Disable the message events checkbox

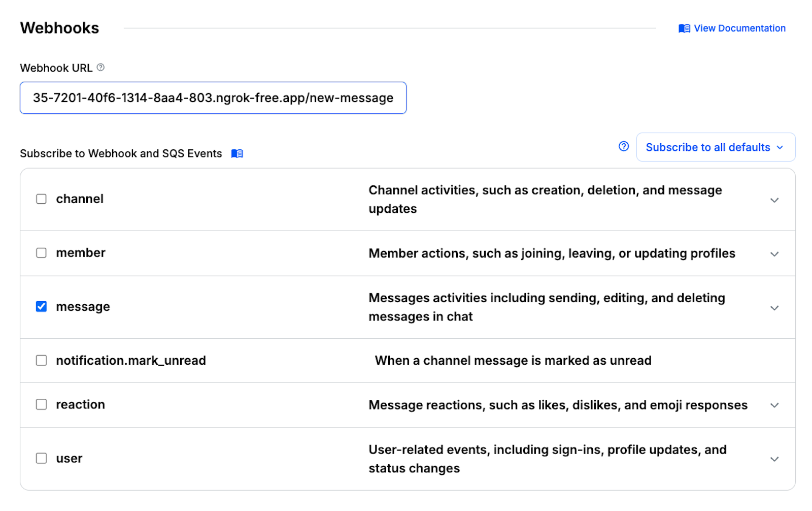(x=41, y=306)
